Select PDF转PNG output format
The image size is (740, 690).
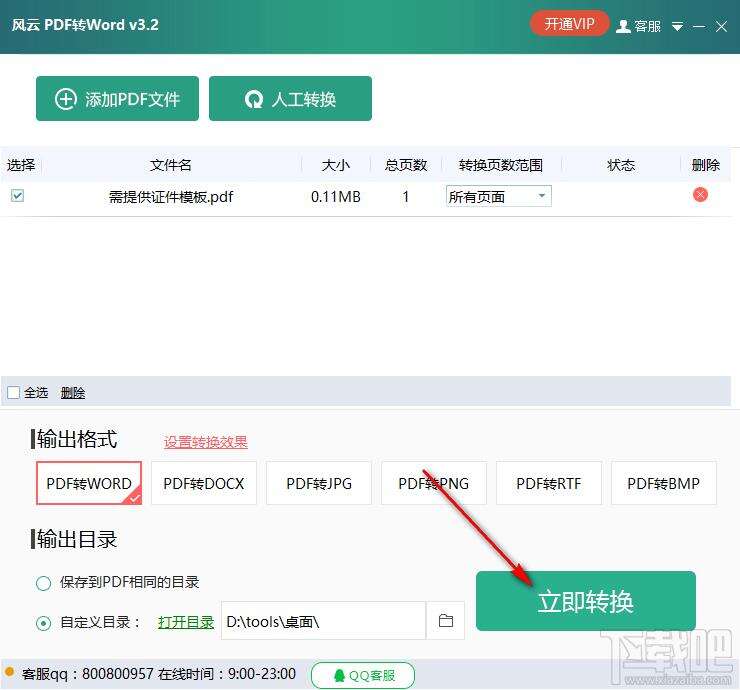pos(434,483)
